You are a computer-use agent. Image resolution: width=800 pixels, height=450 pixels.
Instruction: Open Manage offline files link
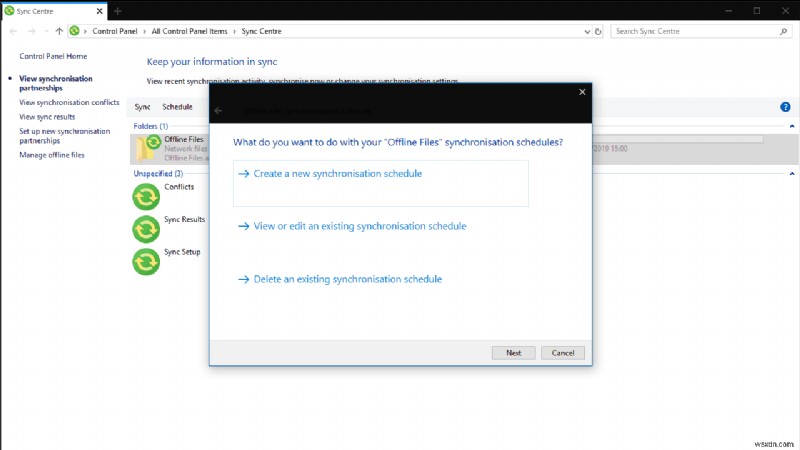pos(52,155)
